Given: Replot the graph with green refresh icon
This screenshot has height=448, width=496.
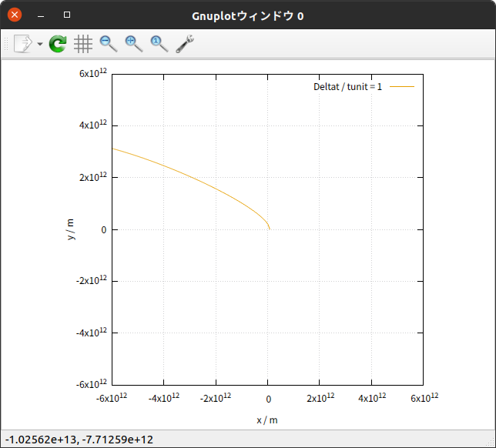Looking at the screenshot, I should 58,44.
